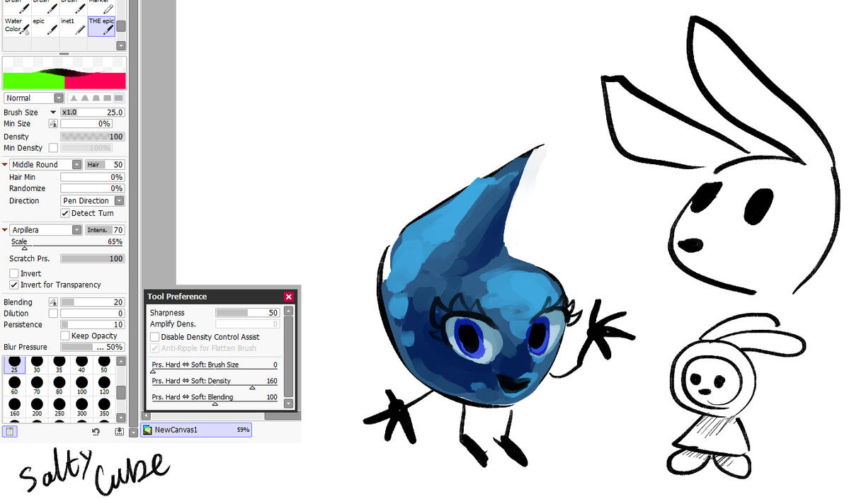Open the Normal blend mode dropdown

pos(34,98)
